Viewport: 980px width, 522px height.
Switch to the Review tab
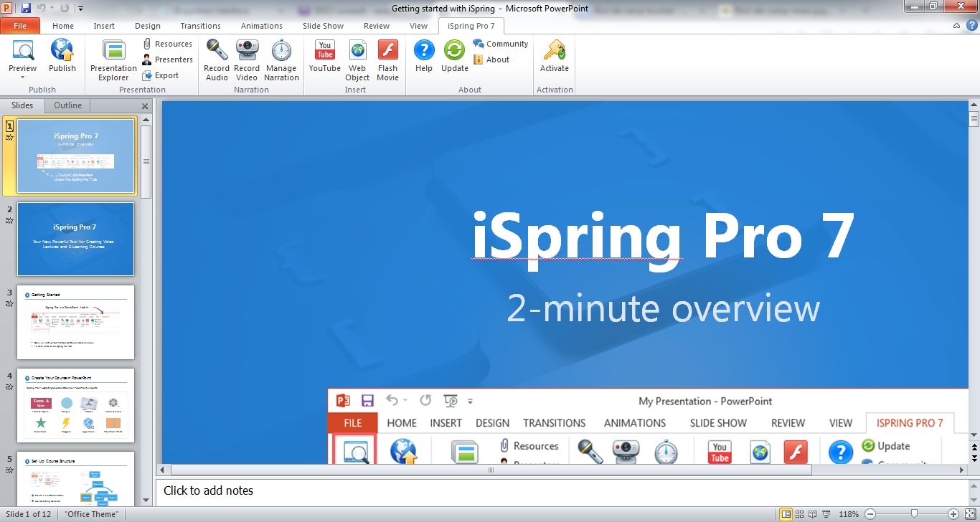point(377,26)
